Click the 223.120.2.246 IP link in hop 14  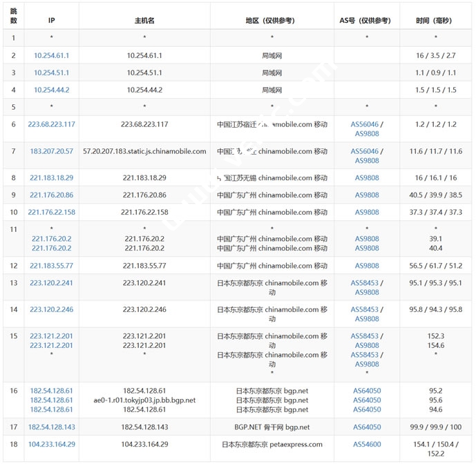51,309
